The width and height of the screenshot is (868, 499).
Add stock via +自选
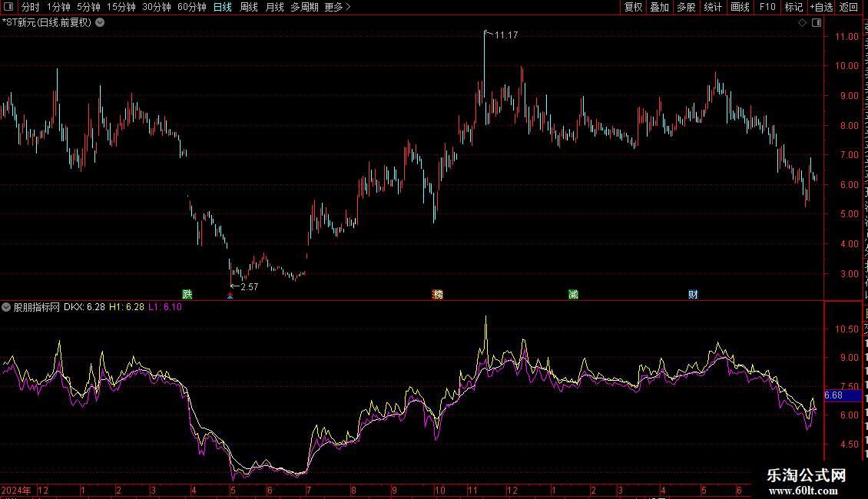pos(821,7)
